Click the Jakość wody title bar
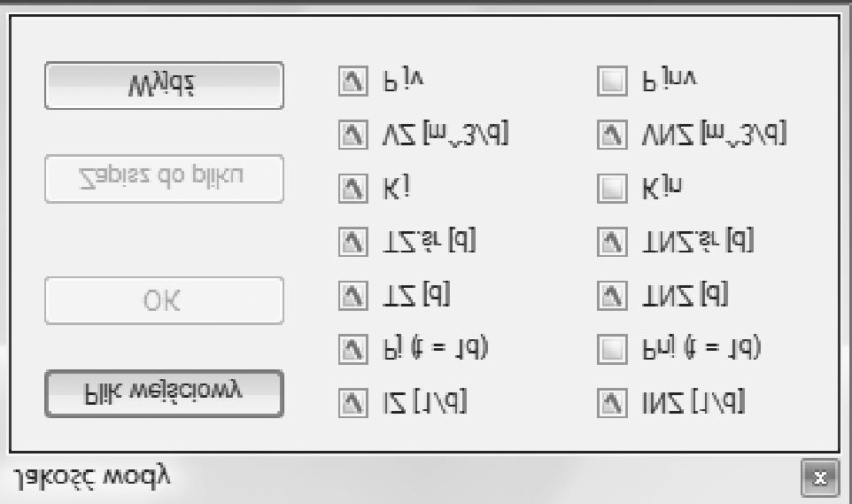The height and width of the screenshot is (504, 852). pos(399,479)
